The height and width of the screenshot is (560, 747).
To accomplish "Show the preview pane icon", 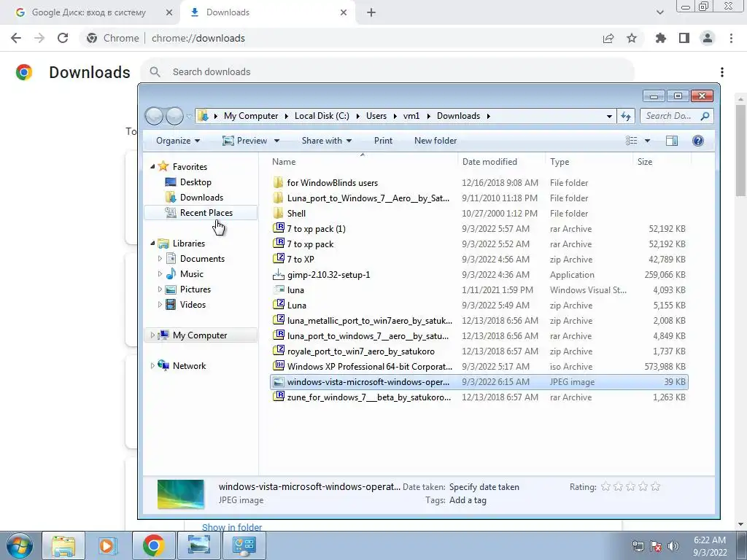I will point(672,141).
